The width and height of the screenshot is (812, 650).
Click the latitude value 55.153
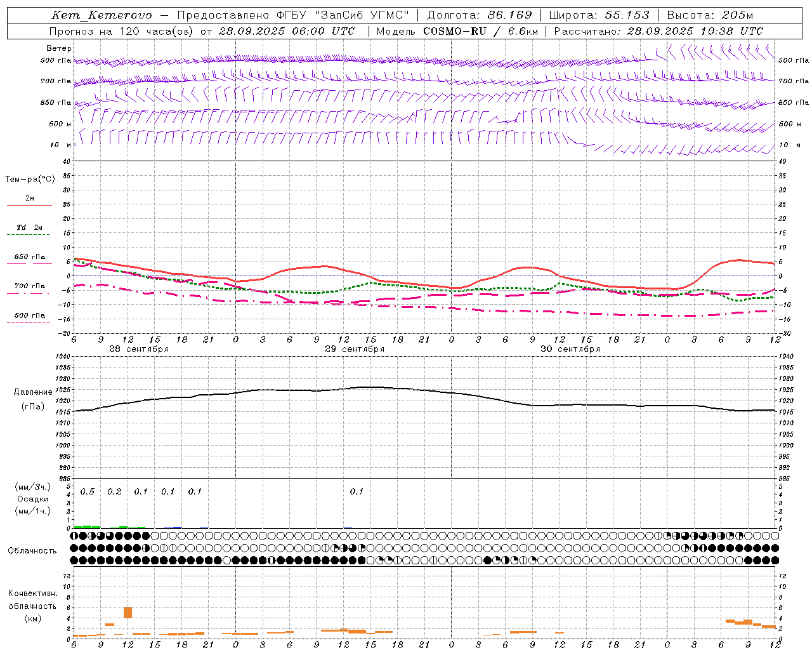coord(627,15)
